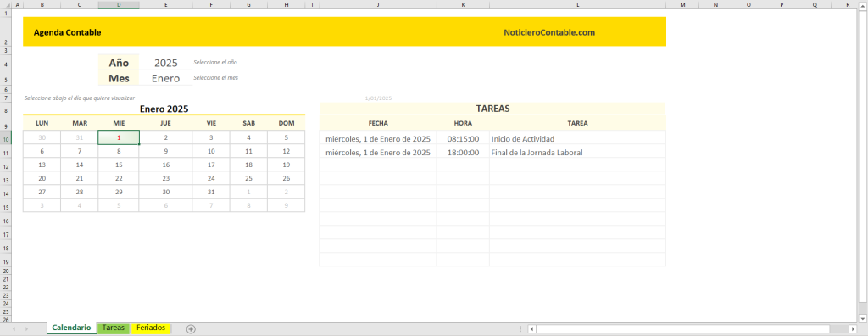Select the Inicio de Actividad task cell
This screenshot has width=868, height=336.
577,138
